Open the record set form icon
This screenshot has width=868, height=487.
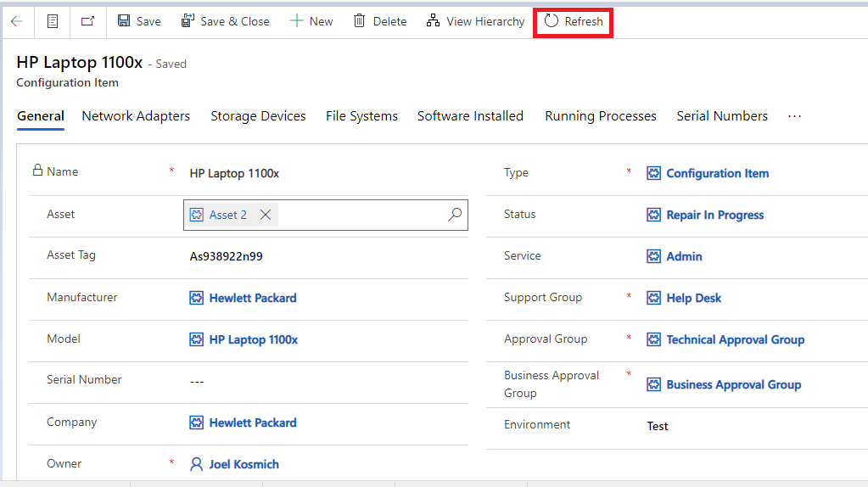pos(53,21)
